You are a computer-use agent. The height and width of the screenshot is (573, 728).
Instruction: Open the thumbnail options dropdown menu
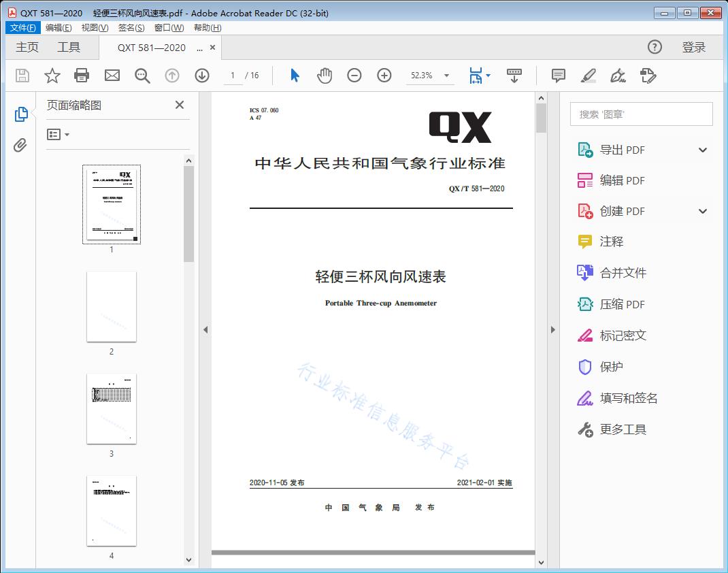click(57, 134)
